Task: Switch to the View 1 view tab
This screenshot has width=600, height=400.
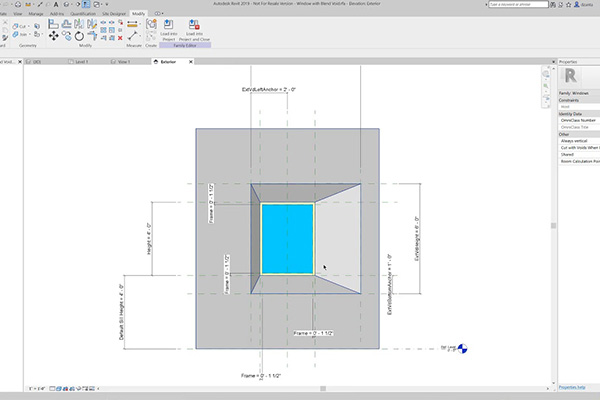Action: 122,62
